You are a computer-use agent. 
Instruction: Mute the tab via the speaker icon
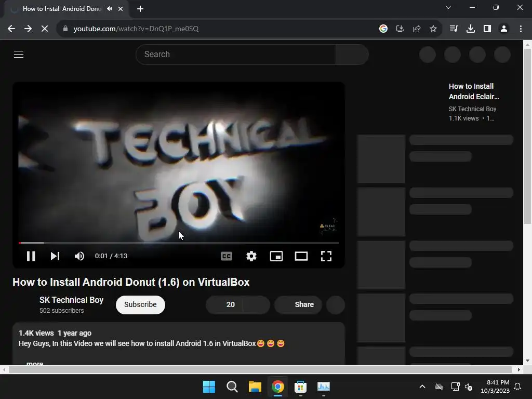coord(109,9)
